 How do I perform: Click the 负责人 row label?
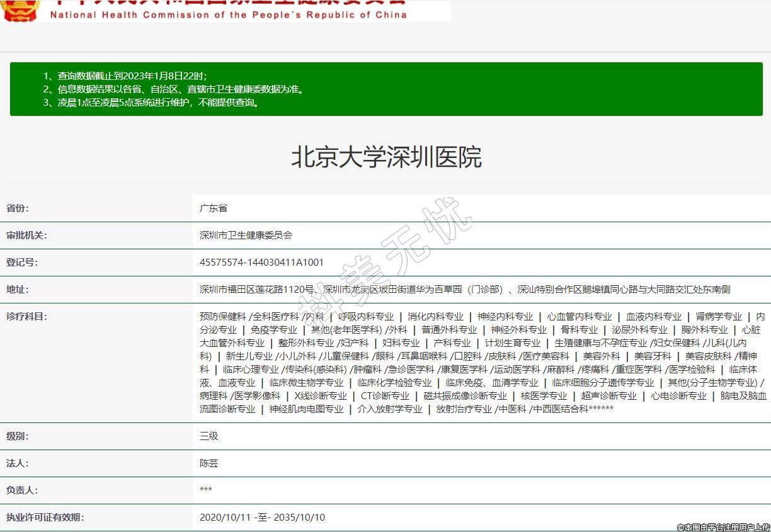22,490
